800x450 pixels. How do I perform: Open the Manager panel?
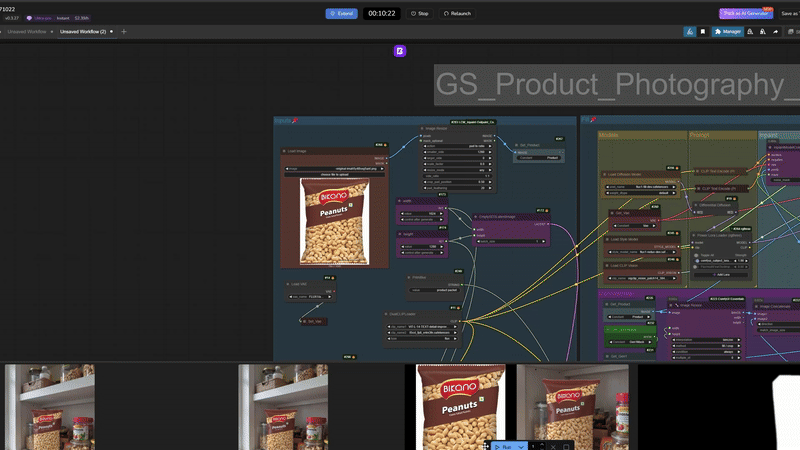(x=728, y=32)
